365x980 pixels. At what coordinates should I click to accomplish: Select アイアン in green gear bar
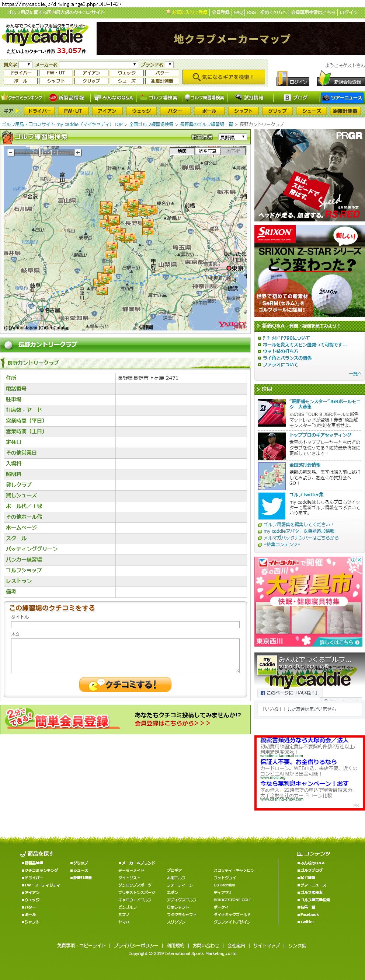(107, 111)
